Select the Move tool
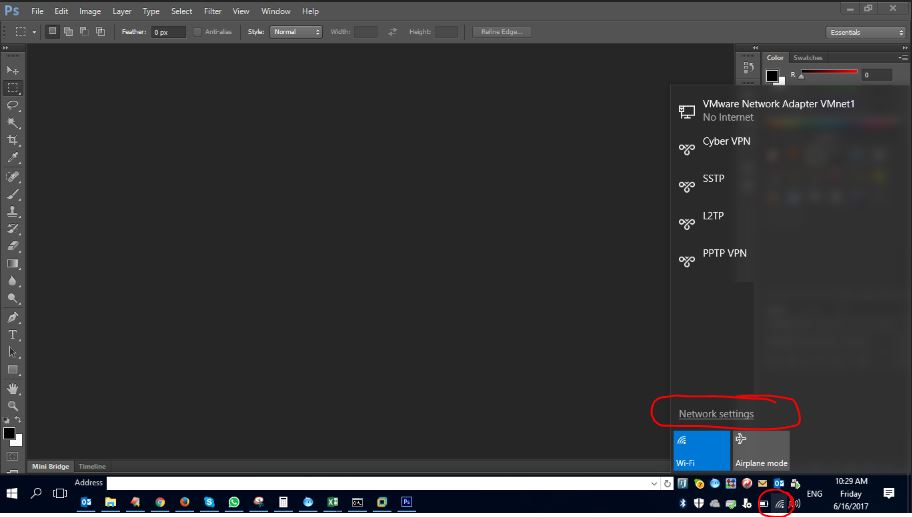 tap(13, 70)
